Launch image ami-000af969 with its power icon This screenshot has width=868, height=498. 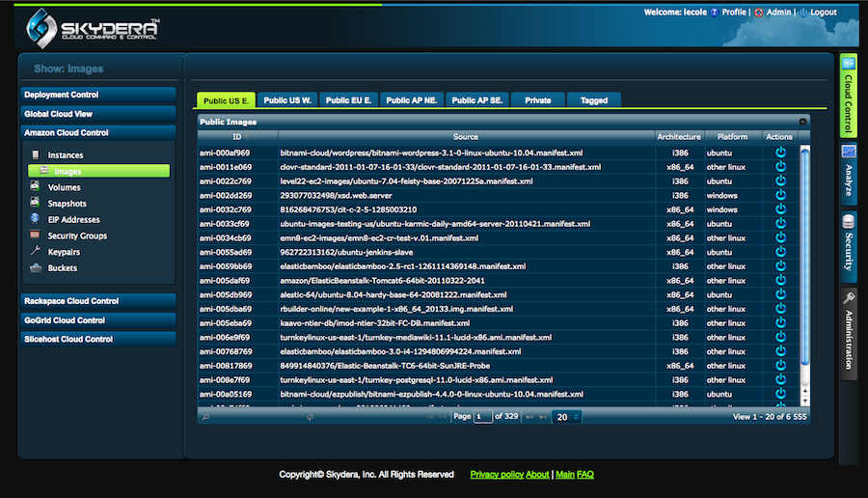(780, 152)
